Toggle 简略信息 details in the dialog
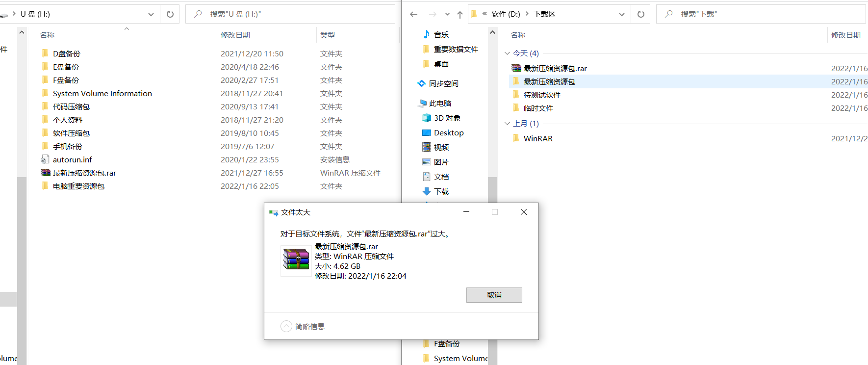 [x=303, y=326]
